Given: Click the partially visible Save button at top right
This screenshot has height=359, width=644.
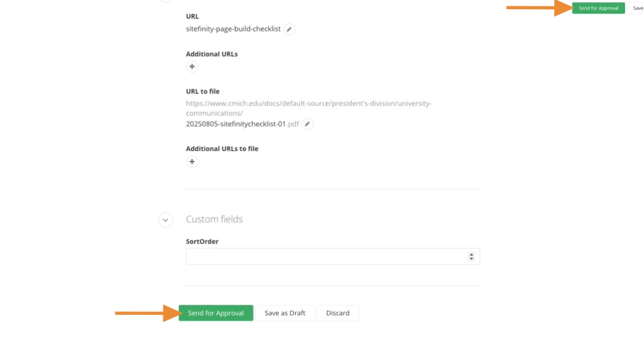Looking at the screenshot, I should 637,8.
